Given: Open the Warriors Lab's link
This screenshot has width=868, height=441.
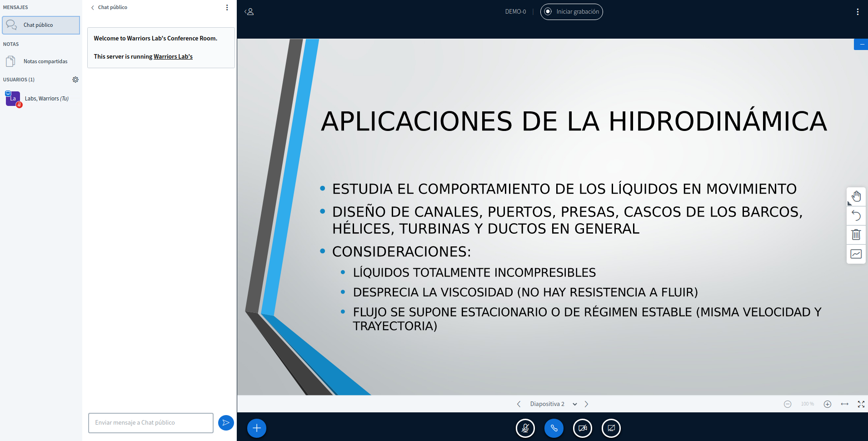Looking at the screenshot, I should click(173, 57).
